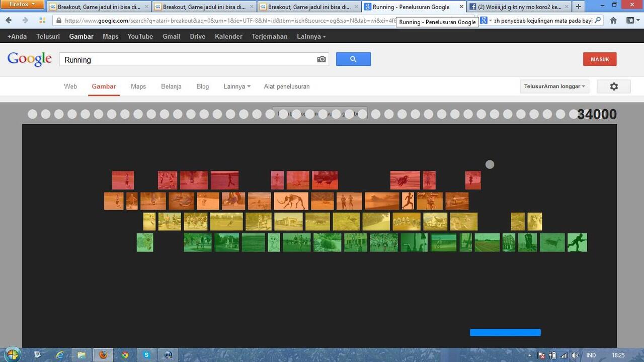Open Skype from the taskbar
644x362 pixels.
146,355
